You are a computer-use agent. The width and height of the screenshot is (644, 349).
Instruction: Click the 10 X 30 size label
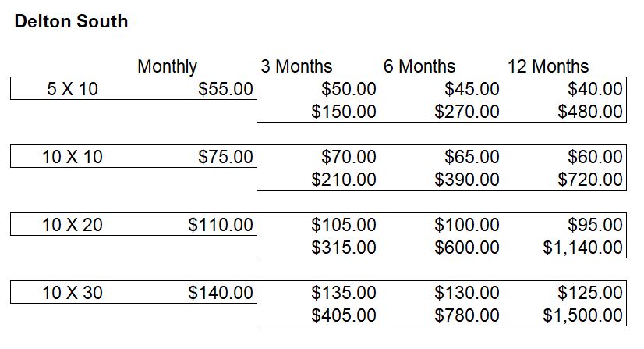coord(73,293)
